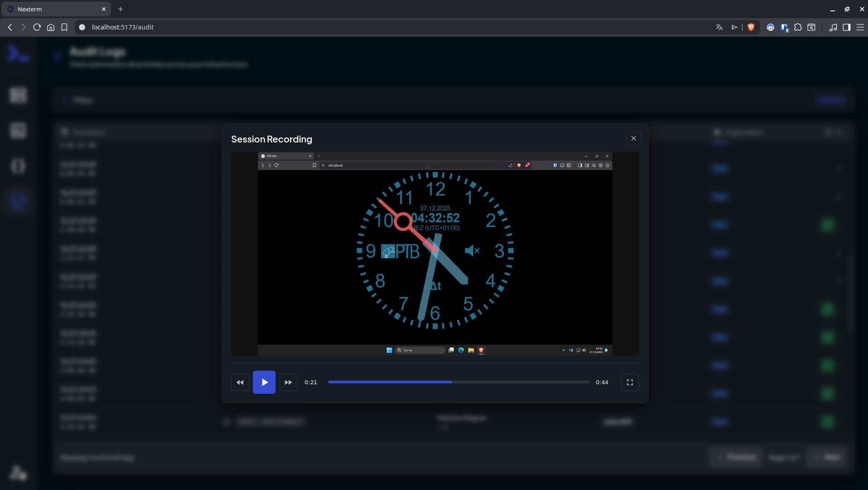Click the rewind button in player
The width and height of the screenshot is (868, 490).
(240, 382)
